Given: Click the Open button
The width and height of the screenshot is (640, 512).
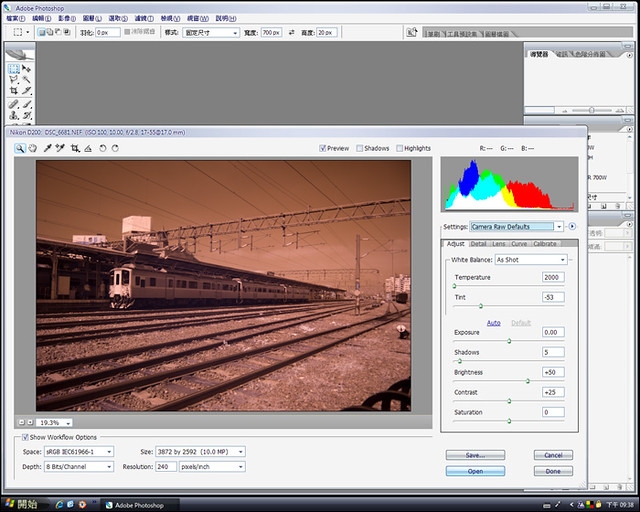Looking at the screenshot, I should [475, 471].
